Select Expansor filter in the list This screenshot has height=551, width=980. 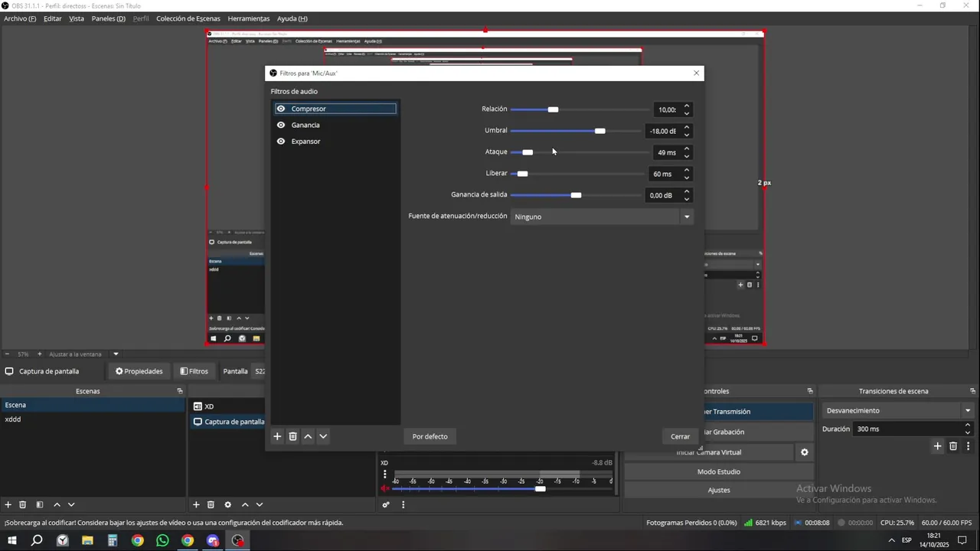(336, 142)
